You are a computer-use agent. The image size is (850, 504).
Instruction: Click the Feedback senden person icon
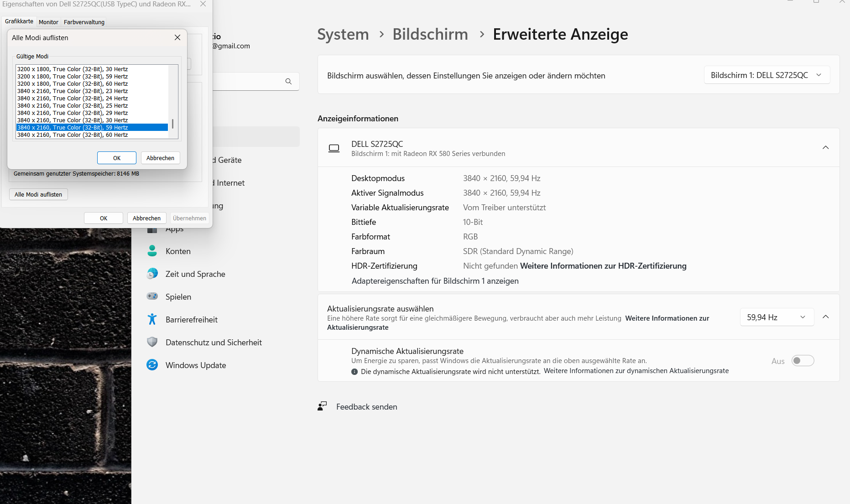pos(322,406)
